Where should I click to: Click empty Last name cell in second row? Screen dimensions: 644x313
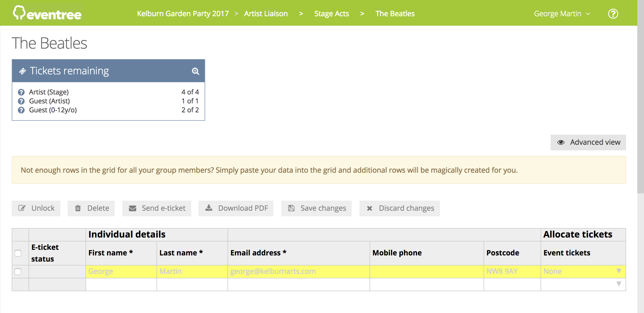(192, 284)
